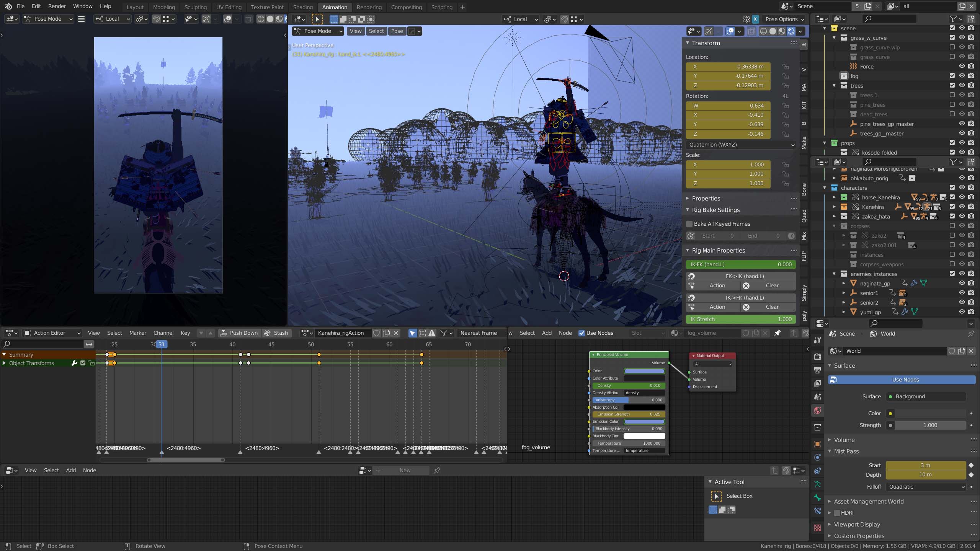Open the Pose Options dropdown
980x551 pixels.
[x=785, y=19]
